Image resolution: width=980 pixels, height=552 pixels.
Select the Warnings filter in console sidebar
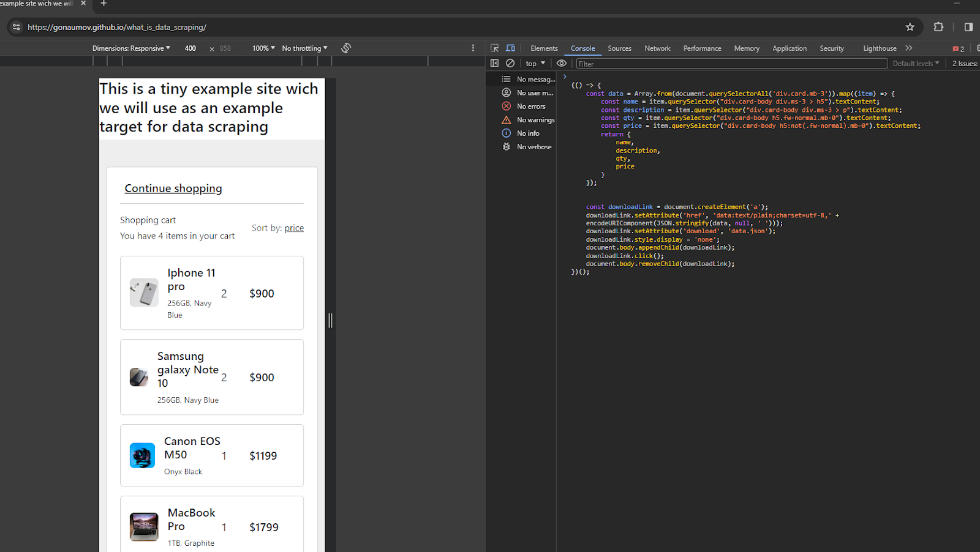[x=536, y=119]
